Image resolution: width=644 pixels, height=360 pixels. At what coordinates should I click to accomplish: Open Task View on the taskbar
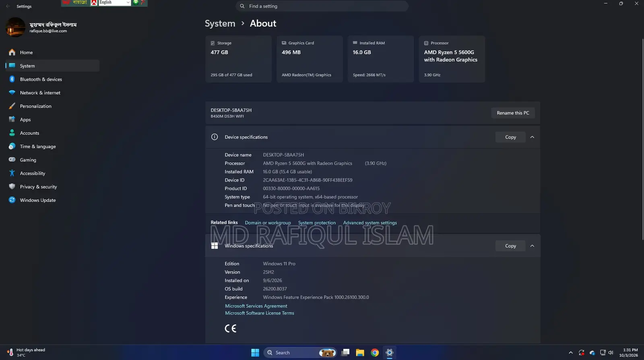[x=345, y=353]
